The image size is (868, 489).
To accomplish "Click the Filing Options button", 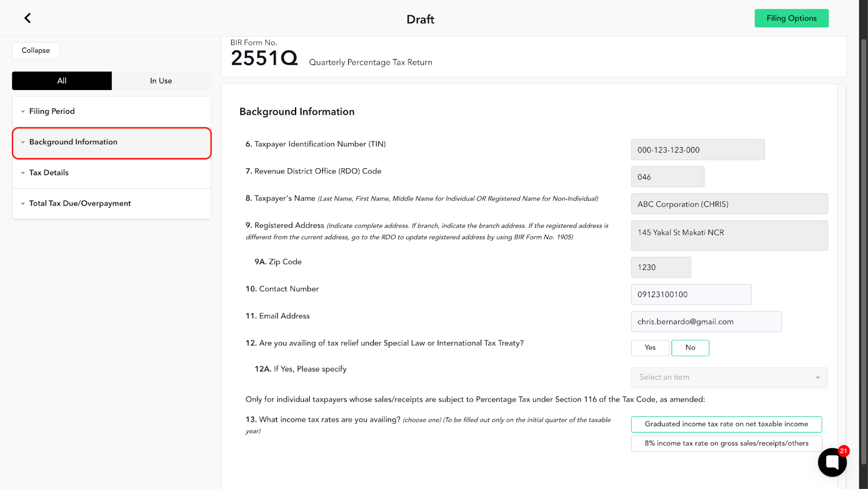I will point(792,18).
